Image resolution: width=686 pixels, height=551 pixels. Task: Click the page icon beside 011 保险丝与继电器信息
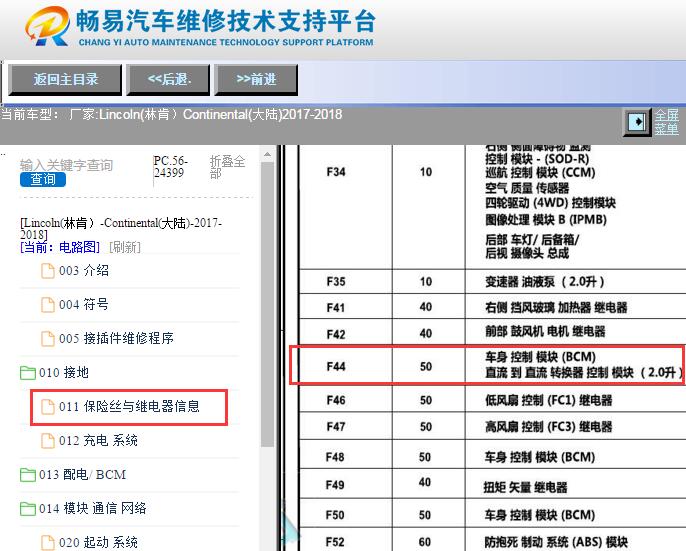(x=48, y=407)
